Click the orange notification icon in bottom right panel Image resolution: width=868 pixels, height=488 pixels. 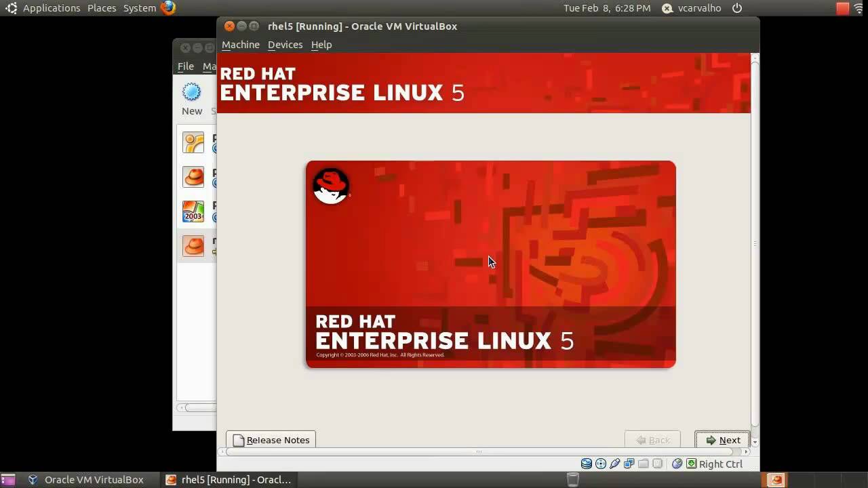pos(776,480)
